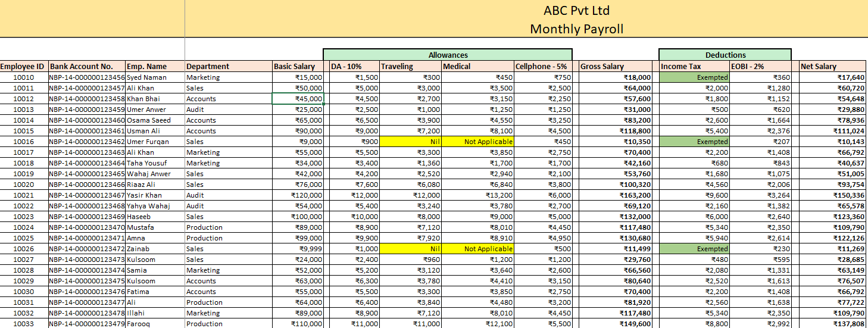868x328 pixels.
Task: Click the Traveling header cell
Action: click(410, 67)
